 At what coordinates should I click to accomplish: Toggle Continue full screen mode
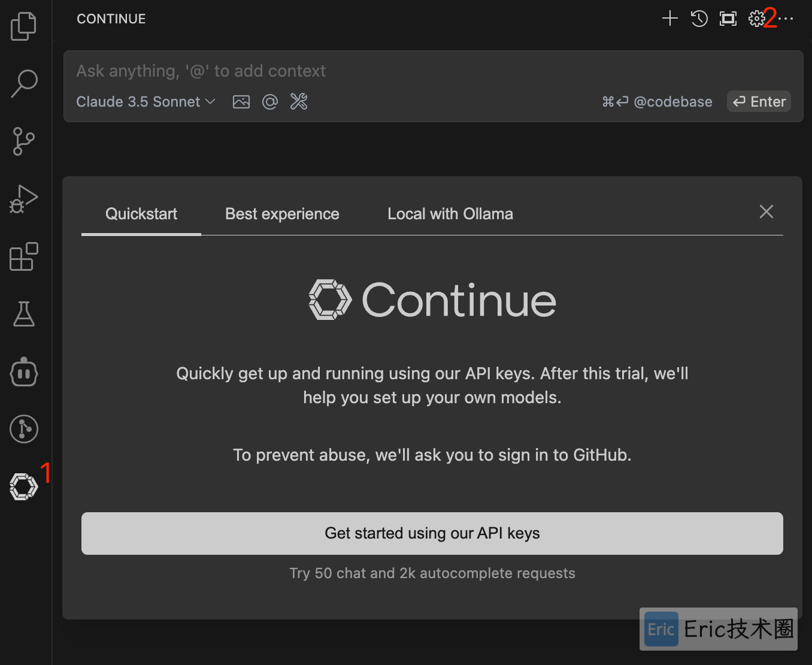click(728, 19)
